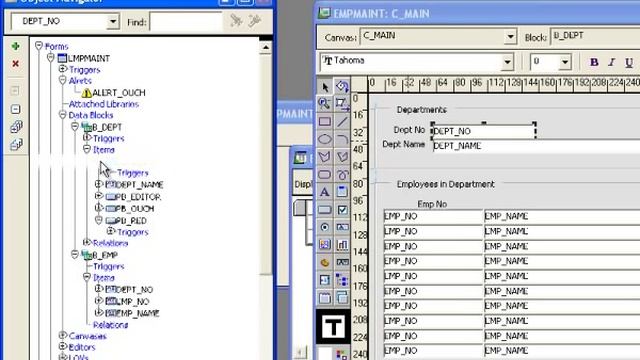Screen dimensions: 640x360
Task: Select the Line drawing tool
Action: pos(342,122)
